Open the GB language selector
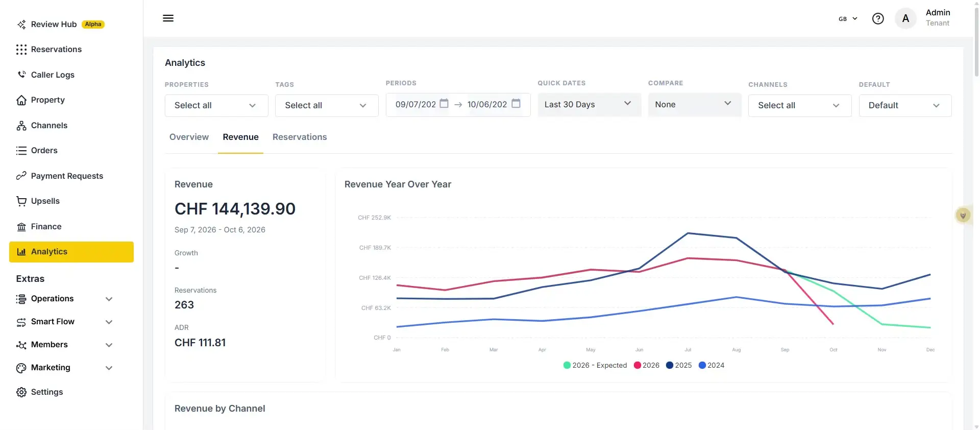The height and width of the screenshot is (430, 980). pos(848,19)
